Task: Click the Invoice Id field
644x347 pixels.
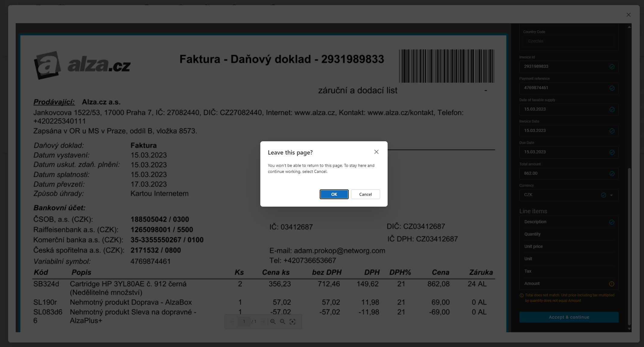Action: click(569, 67)
